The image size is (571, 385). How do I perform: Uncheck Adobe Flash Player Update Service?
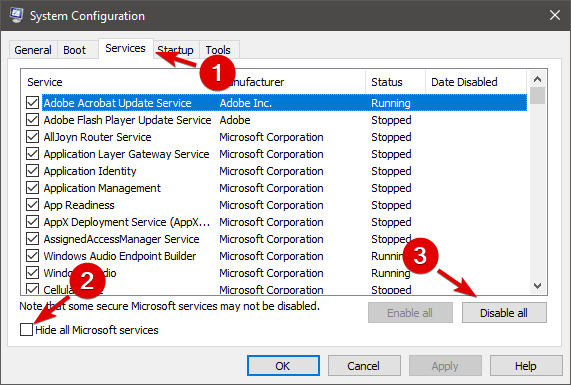pos(32,120)
